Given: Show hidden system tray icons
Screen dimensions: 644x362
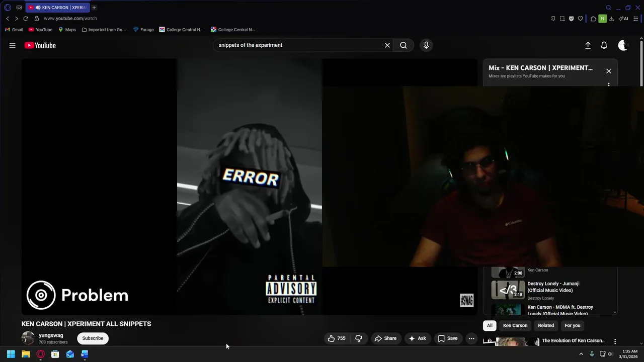Looking at the screenshot, I should point(581,354).
